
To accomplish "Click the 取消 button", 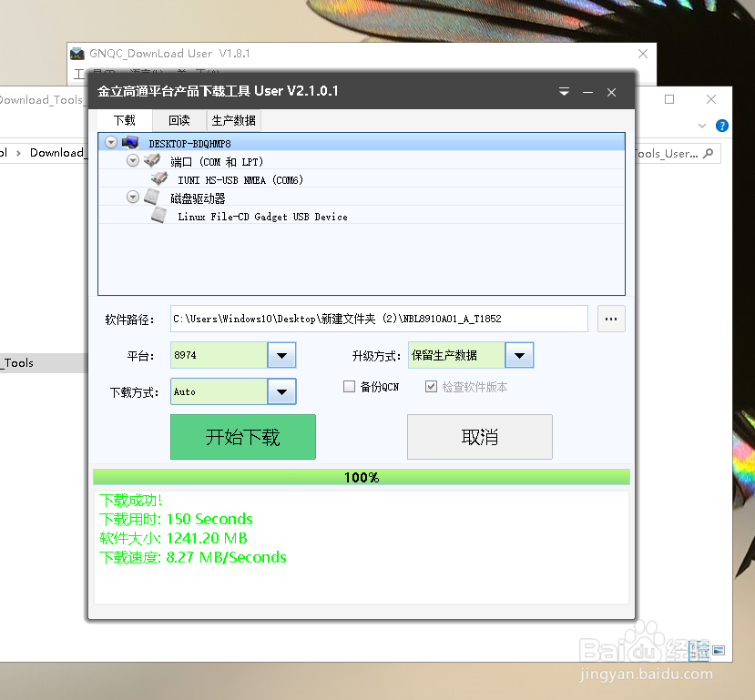I will tap(480, 437).
